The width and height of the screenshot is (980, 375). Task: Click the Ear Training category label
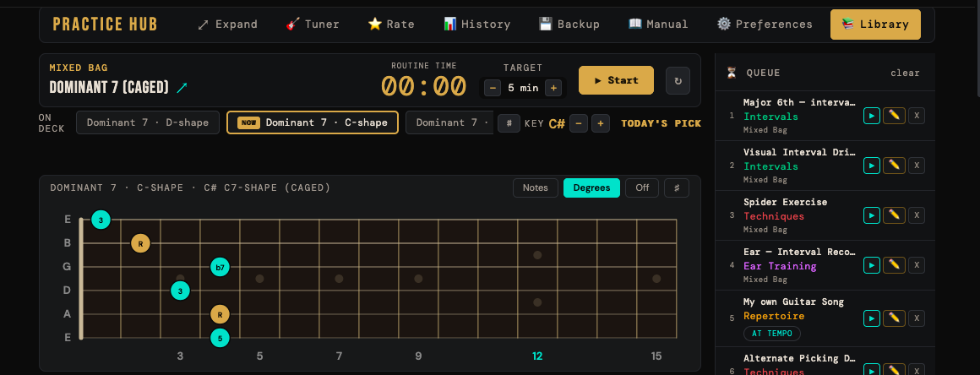pos(780,265)
